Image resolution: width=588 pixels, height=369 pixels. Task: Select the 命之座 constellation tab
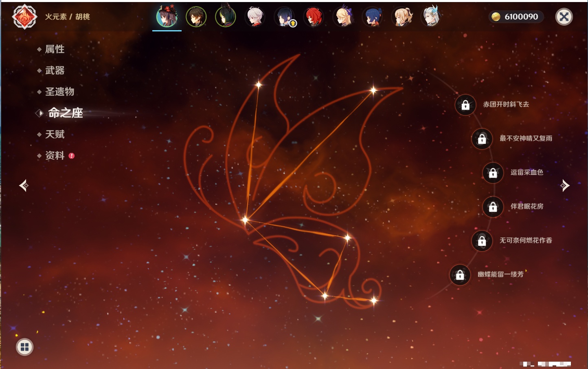point(65,113)
